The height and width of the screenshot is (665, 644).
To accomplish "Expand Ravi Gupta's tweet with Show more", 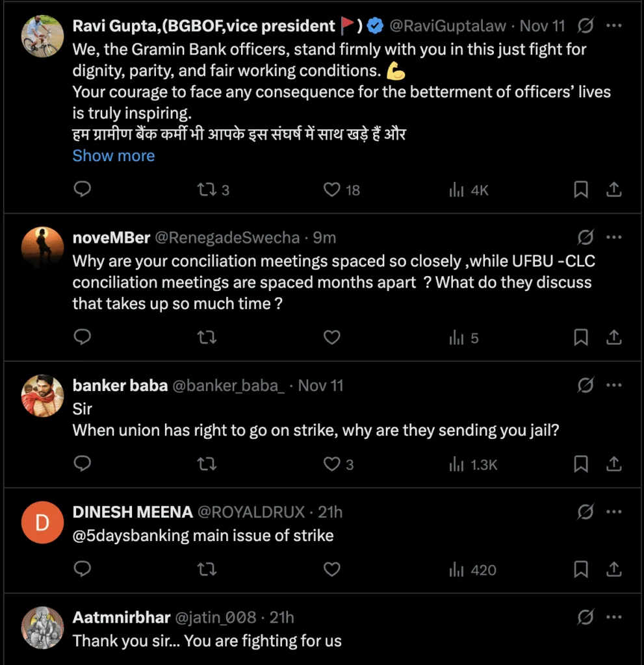I will pos(114,156).
